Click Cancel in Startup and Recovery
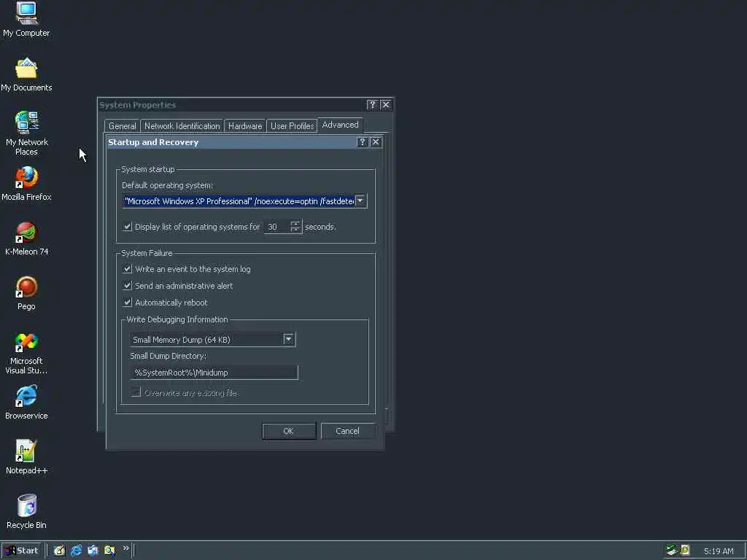The height and width of the screenshot is (560, 747). coord(348,431)
